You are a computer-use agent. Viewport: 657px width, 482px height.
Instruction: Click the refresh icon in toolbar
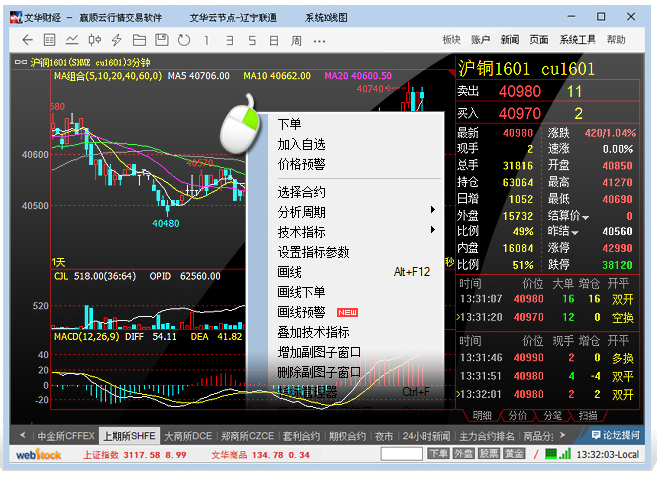coord(183,40)
